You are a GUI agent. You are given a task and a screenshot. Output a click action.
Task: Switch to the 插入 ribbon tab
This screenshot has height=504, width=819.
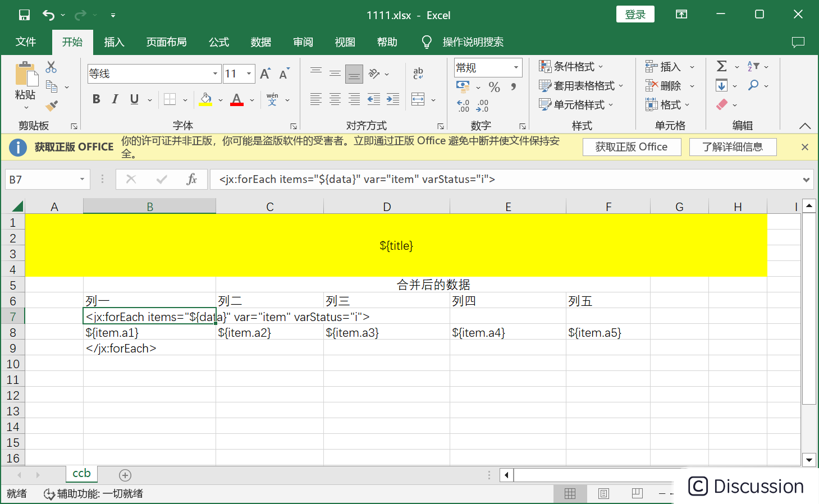coord(114,42)
